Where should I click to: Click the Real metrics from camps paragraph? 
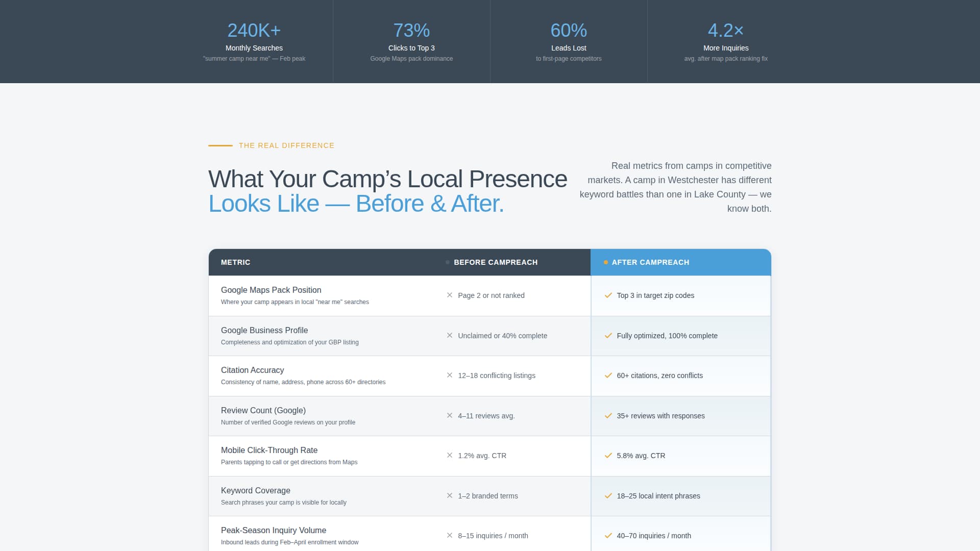point(675,187)
